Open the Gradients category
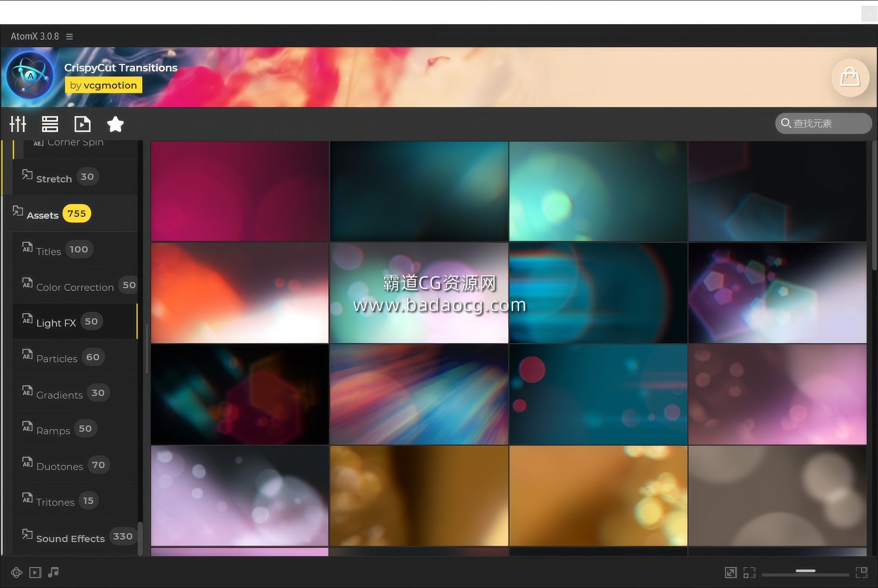The width and height of the screenshot is (878, 588). pos(75,393)
